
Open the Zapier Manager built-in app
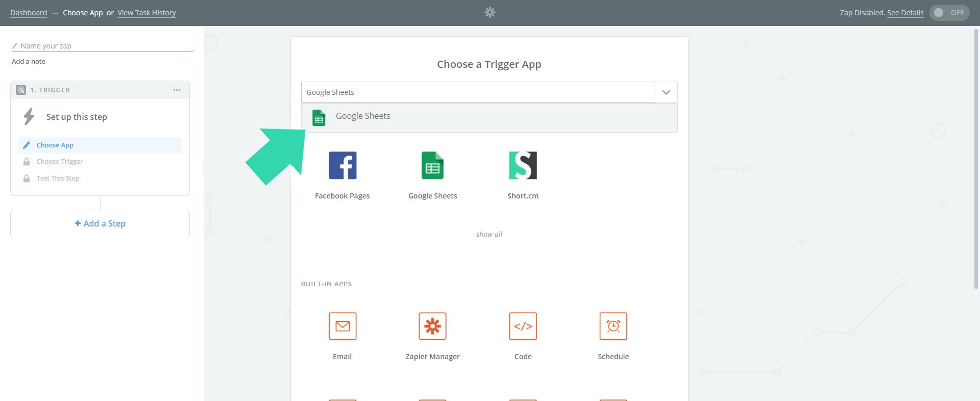pos(432,327)
